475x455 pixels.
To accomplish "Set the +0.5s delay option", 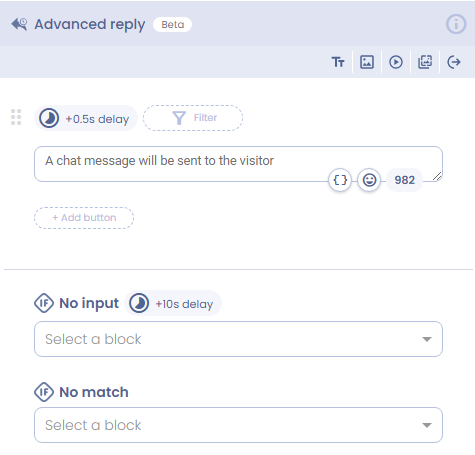I will tap(86, 118).
